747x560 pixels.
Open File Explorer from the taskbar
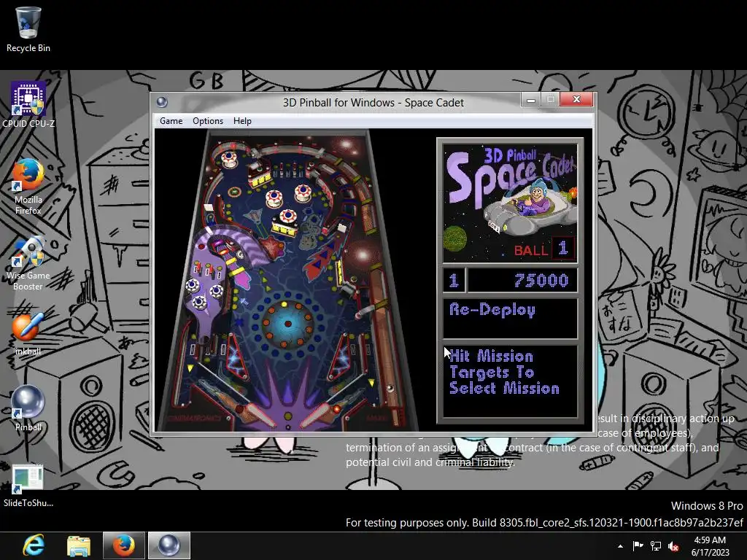point(79,545)
